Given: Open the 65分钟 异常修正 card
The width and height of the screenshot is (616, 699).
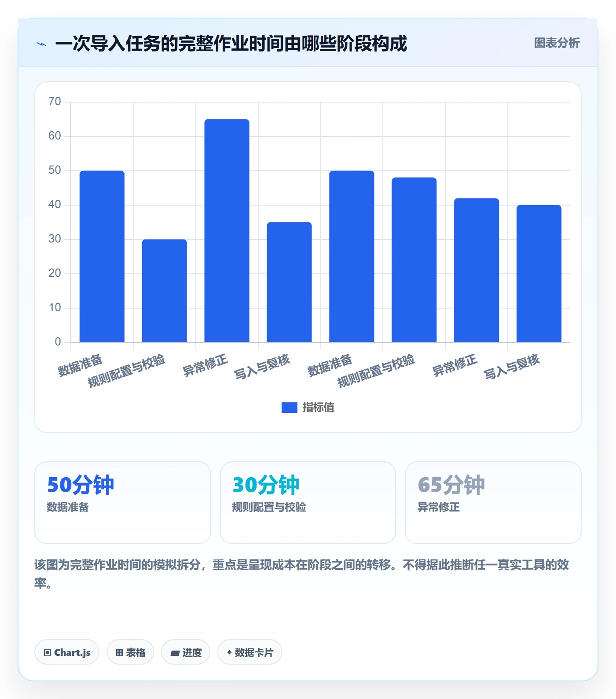Looking at the screenshot, I should 493,503.
